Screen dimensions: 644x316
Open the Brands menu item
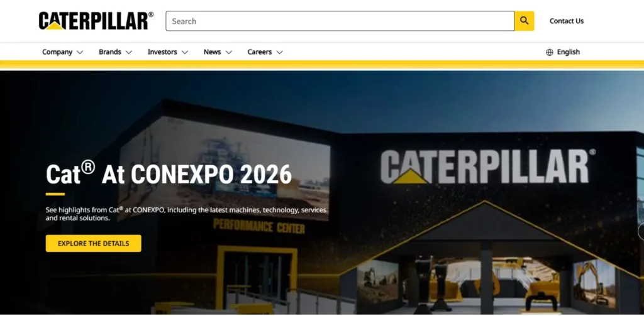(109, 52)
